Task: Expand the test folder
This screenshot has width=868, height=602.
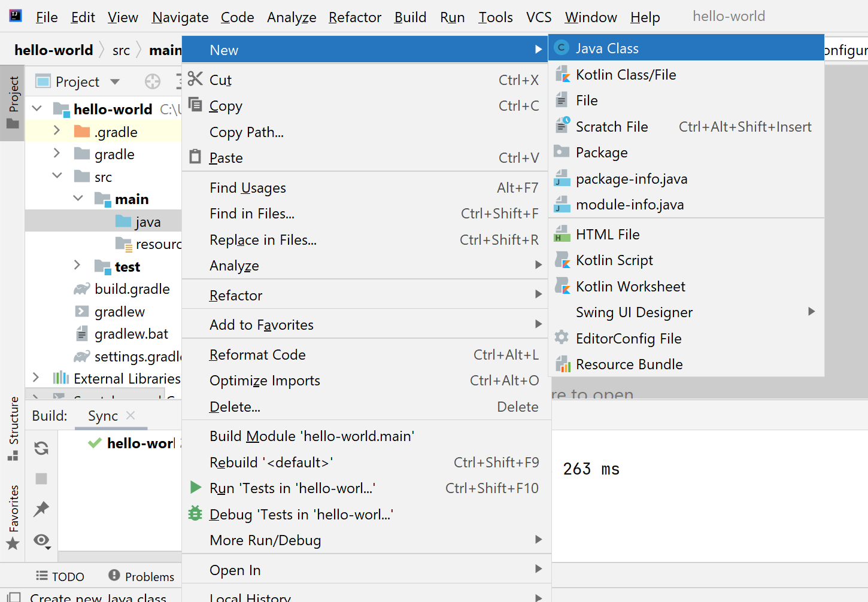Action: 77,264
